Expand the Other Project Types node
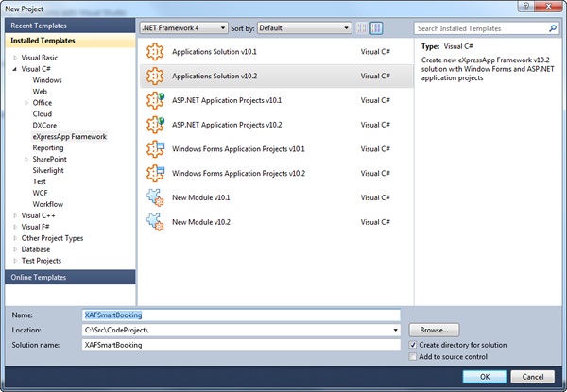The width and height of the screenshot is (567, 392). [x=15, y=238]
